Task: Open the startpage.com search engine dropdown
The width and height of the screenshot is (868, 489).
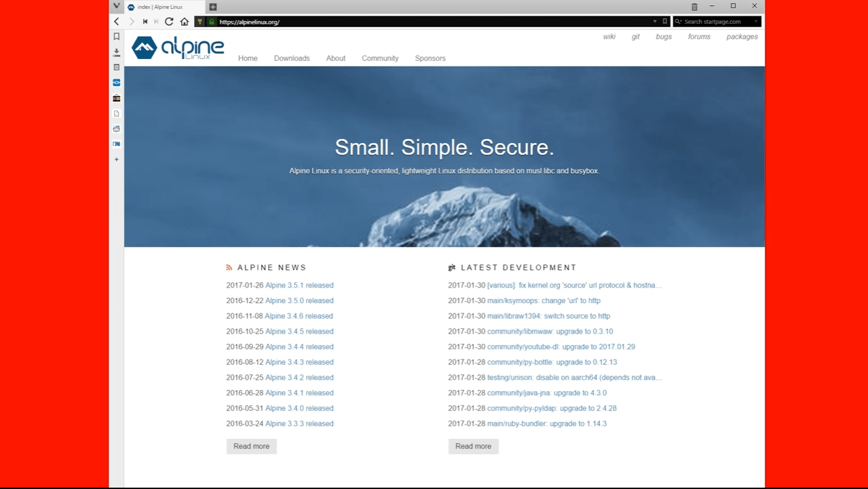Action: coord(757,21)
